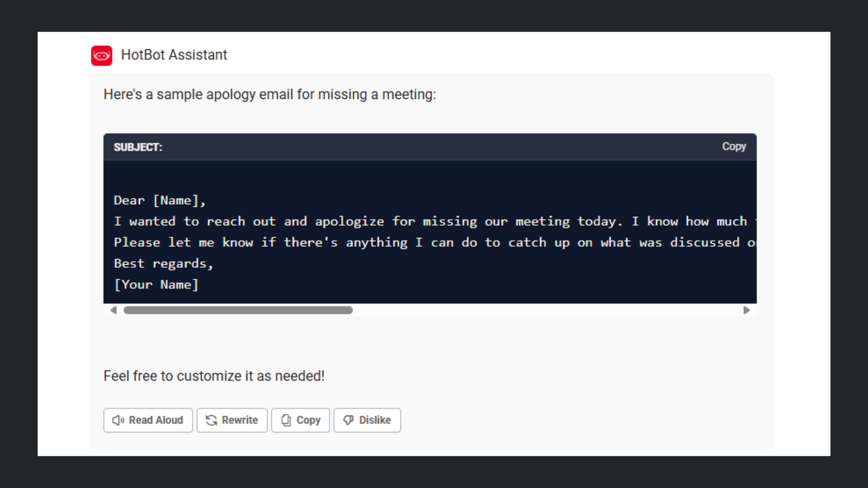Click the "Here's a sample apology email" intro text
The height and width of the screenshot is (488, 868).
coord(269,94)
